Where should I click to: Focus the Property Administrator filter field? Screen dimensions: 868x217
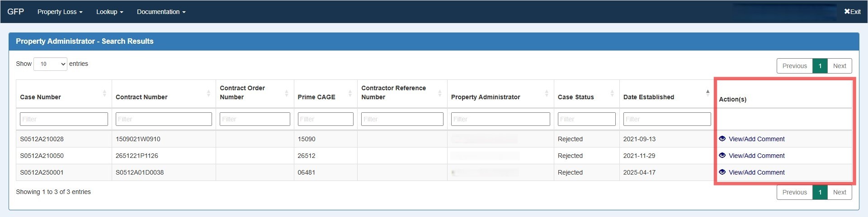coord(500,119)
